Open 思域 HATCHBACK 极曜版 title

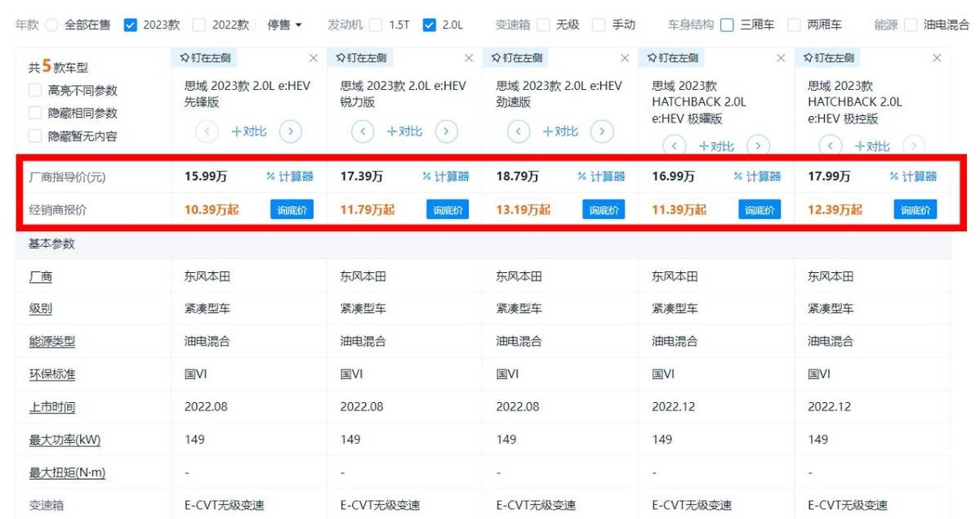pos(699,102)
